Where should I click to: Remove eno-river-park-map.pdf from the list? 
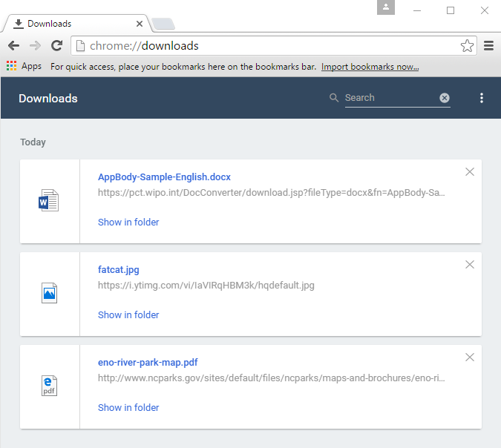[x=469, y=358]
